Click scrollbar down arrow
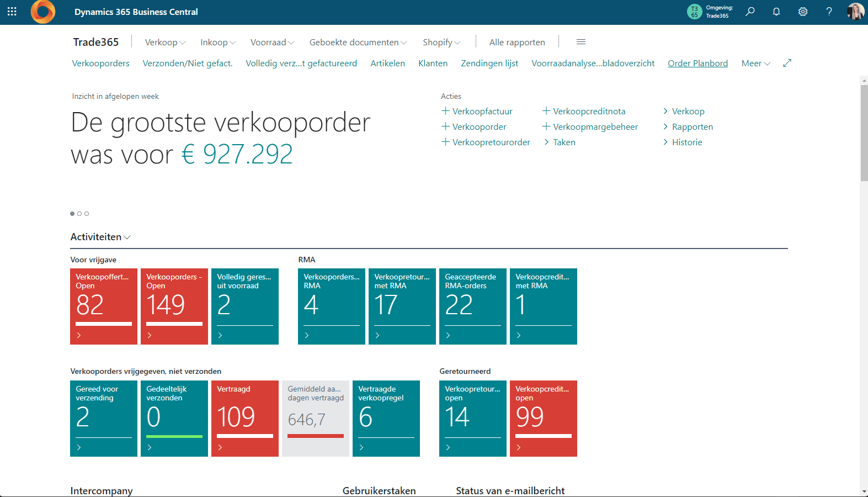The height and width of the screenshot is (497, 868). tap(864, 491)
